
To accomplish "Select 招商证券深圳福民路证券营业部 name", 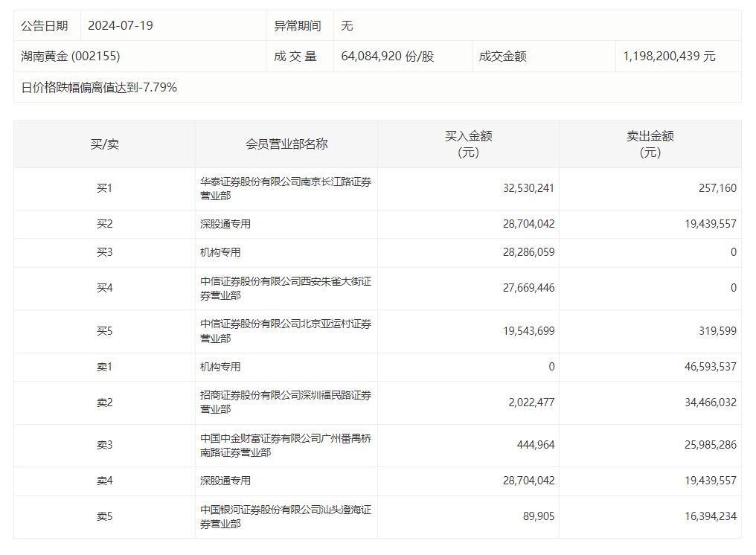I will pos(286,402).
